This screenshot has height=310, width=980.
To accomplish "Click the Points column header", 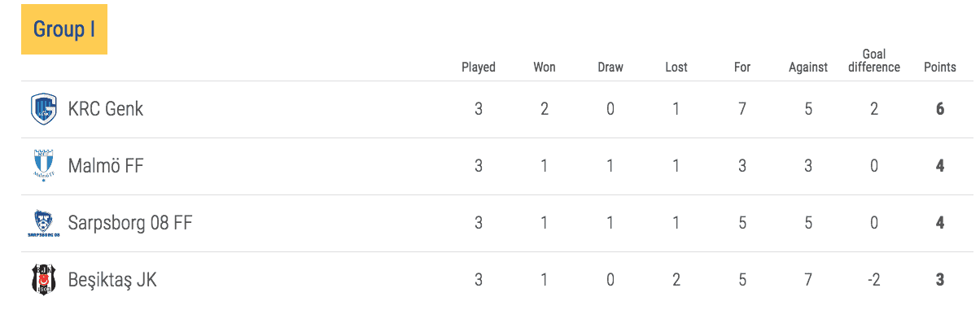I will pyautogui.click(x=940, y=68).
